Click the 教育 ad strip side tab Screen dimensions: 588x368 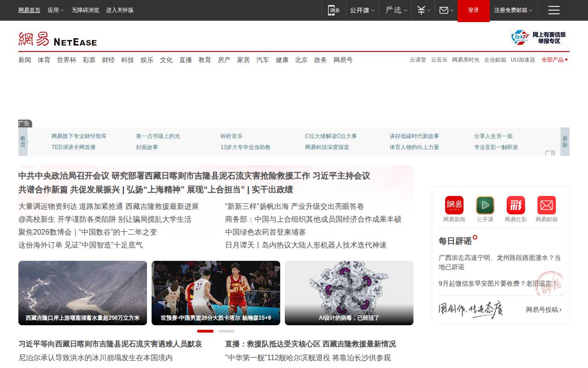(x=23, y=142)
